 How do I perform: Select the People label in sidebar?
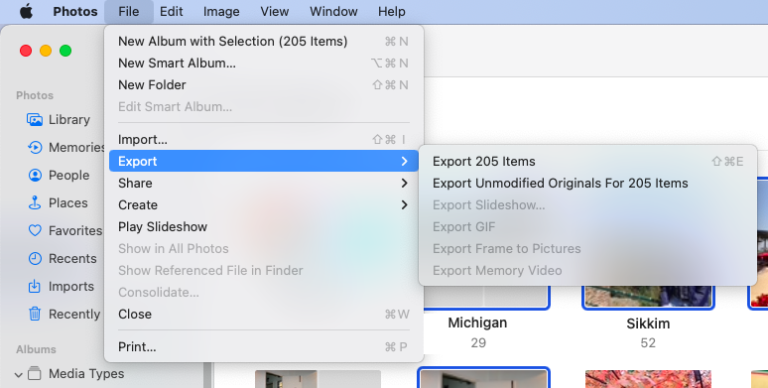click(x=69, y=175)
